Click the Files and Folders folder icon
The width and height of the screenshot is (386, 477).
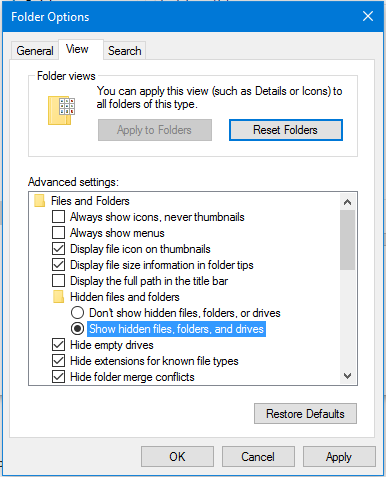coord(40,201)
